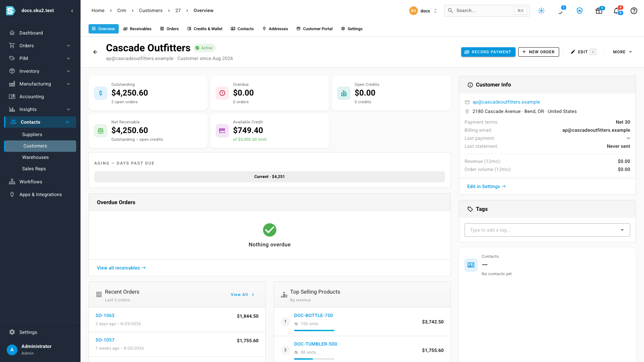
Task: Open the help question mark icon
Action: click(x=634, y=11)
